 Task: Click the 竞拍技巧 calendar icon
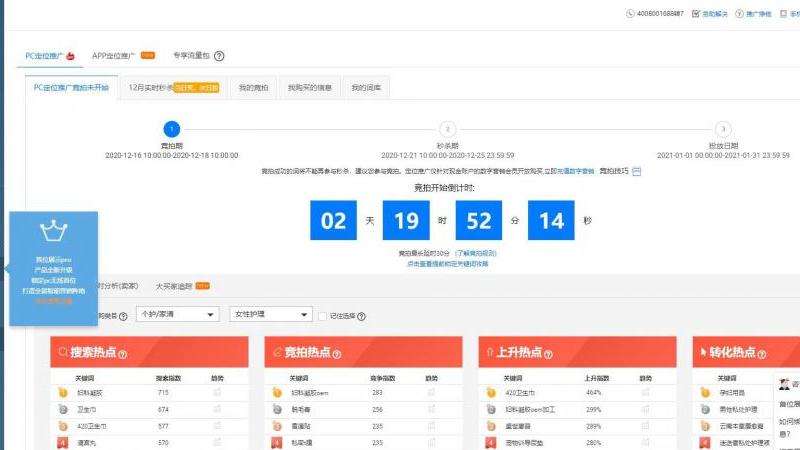tap(636, 172)
